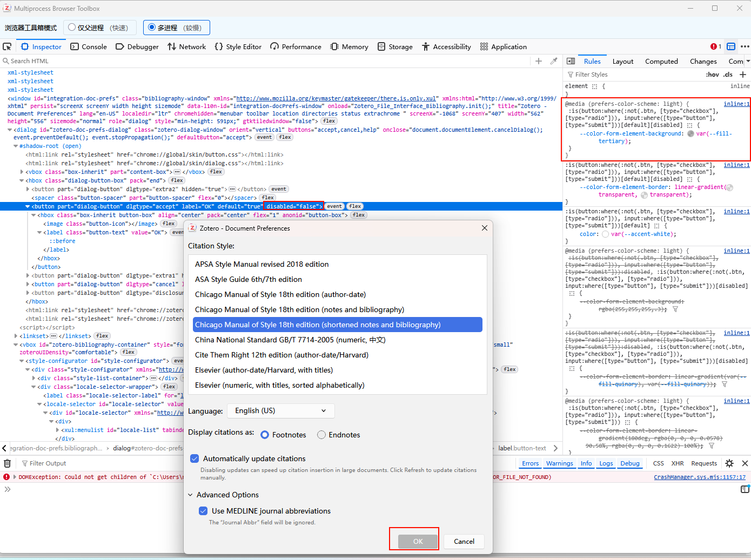Collapse the dialog#zotero-doc-prefs-dialog node
The height and width of the screenshot is (560, 751).
pos(10,130)
